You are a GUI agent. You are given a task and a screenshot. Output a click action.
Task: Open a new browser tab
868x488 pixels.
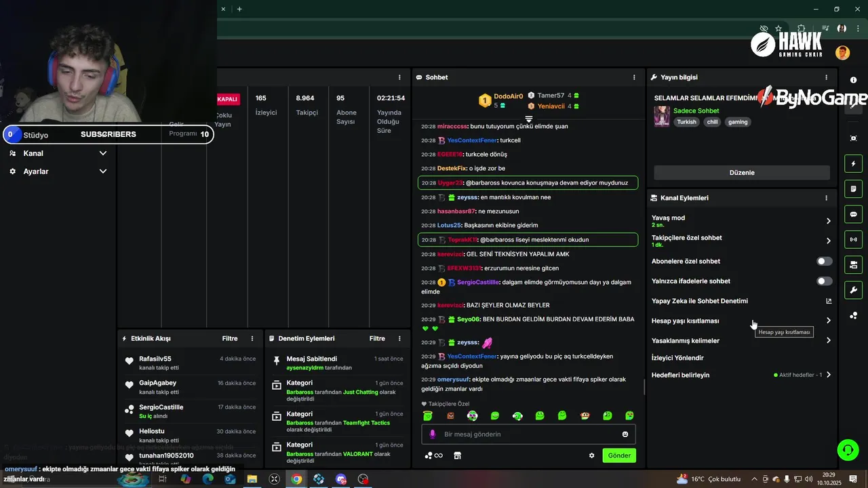(x=239, y=9)
